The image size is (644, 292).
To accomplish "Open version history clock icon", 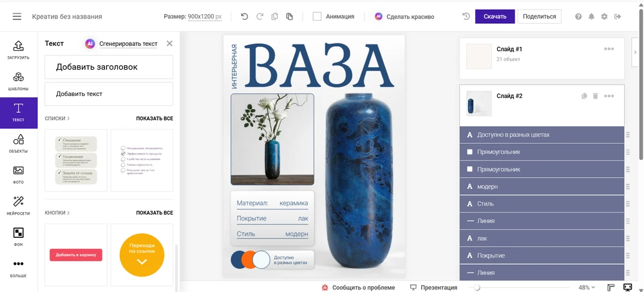I will point(466,17).
